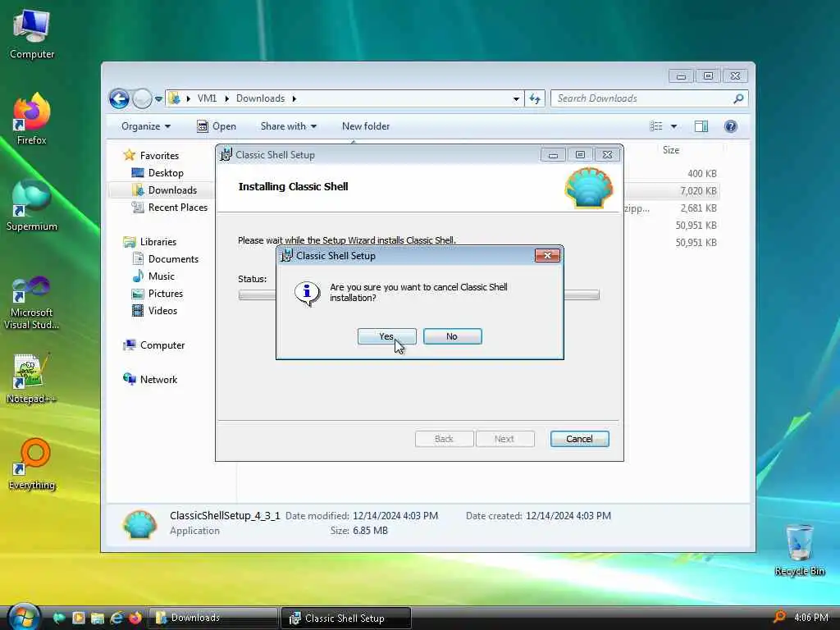Click Downloads in the address breadcrumb
Screen dimensions: 840x630
click(x=260, y=98)
